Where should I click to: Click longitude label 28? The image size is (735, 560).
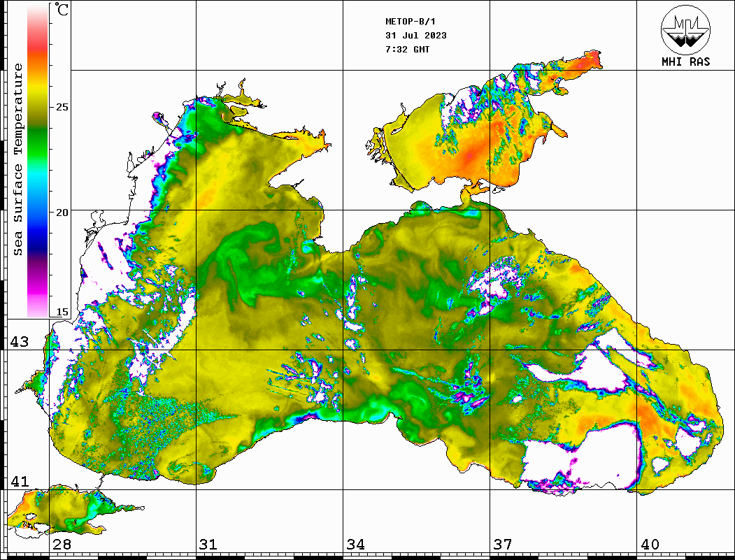click(x=62, y=544)
